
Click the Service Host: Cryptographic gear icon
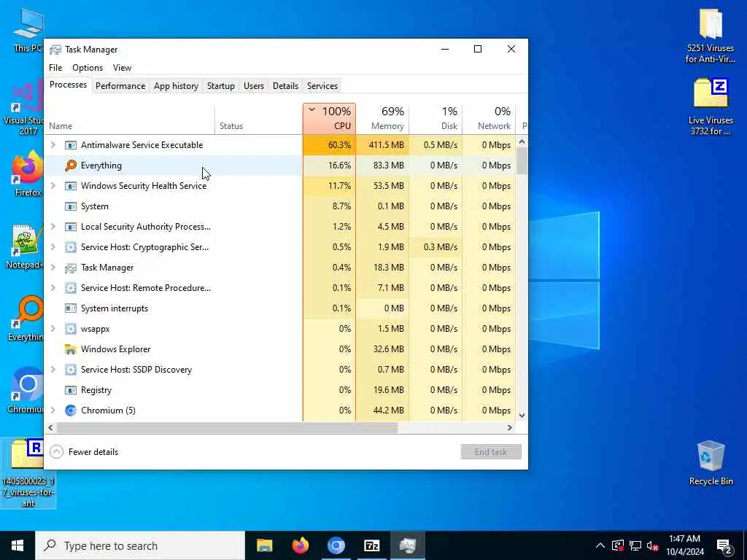click(71, 247)
